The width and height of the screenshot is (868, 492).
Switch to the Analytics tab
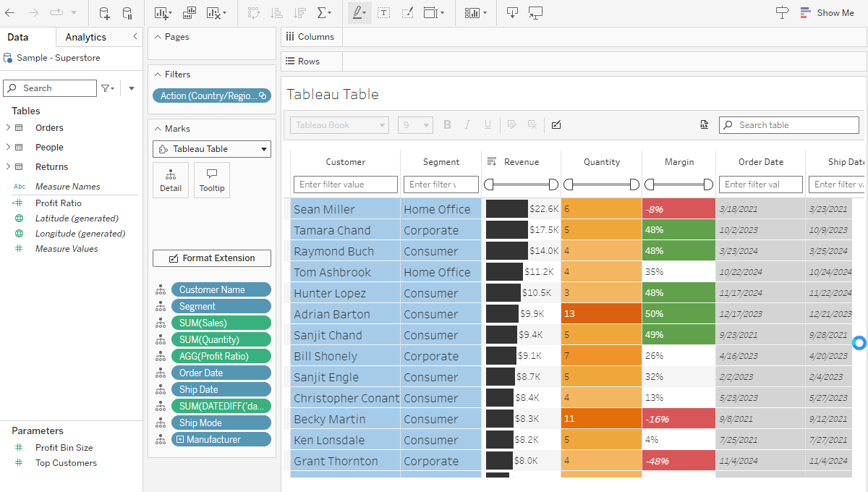tap(85, 36)
